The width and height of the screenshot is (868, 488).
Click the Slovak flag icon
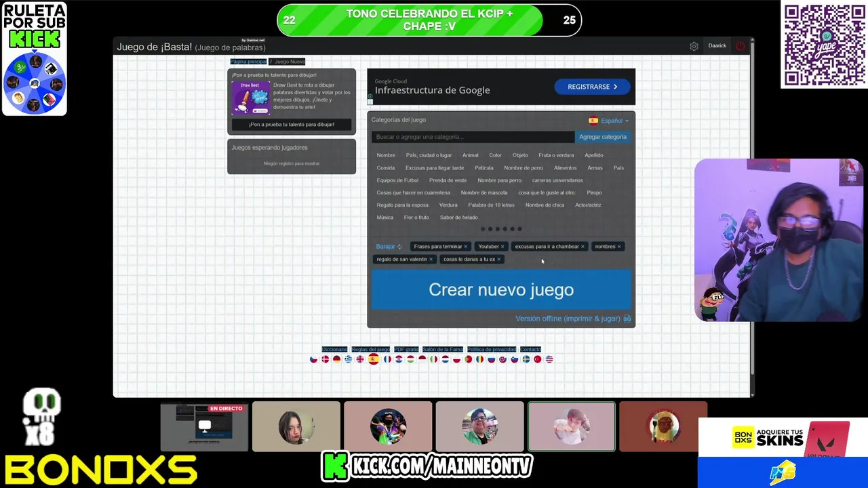[503, 359]
